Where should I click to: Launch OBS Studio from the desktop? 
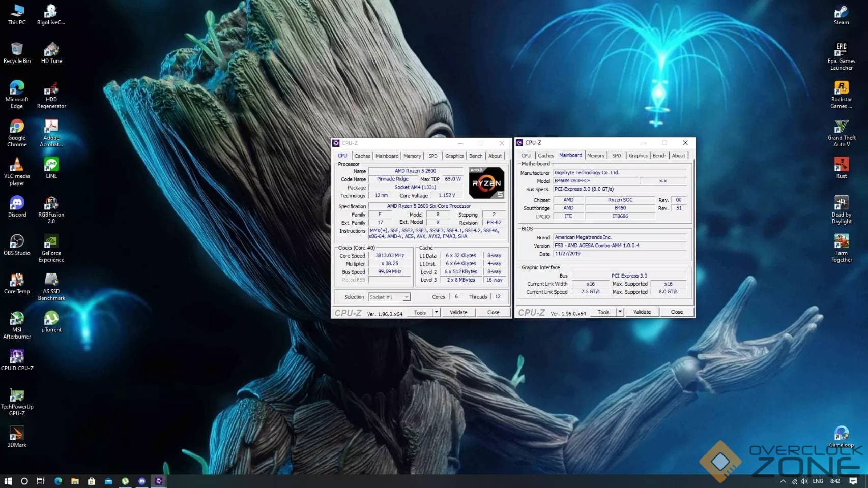point(17,241)
